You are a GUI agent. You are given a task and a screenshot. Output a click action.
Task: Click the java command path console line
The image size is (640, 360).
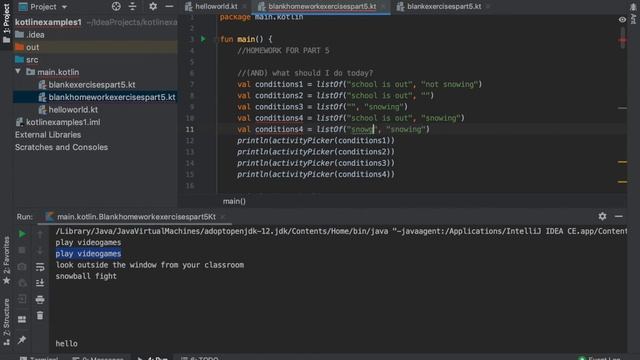pos(341,231)
